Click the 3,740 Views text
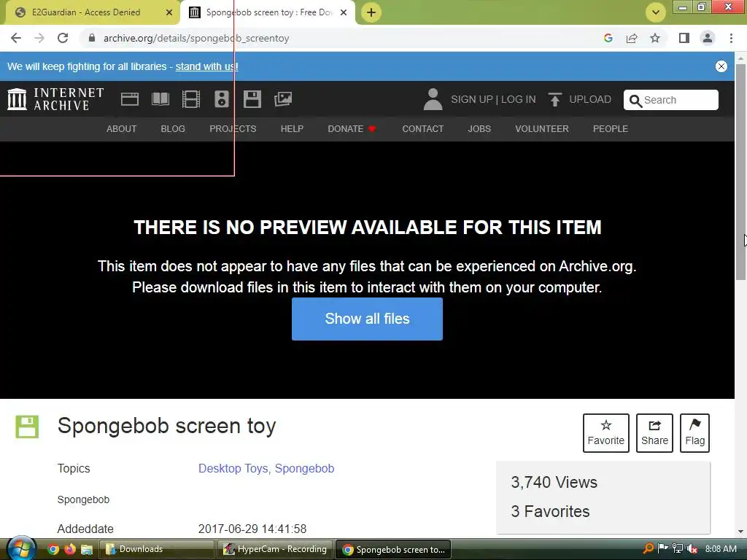Image resolution: width=747 pixels, height=560 pixels. 554,482
